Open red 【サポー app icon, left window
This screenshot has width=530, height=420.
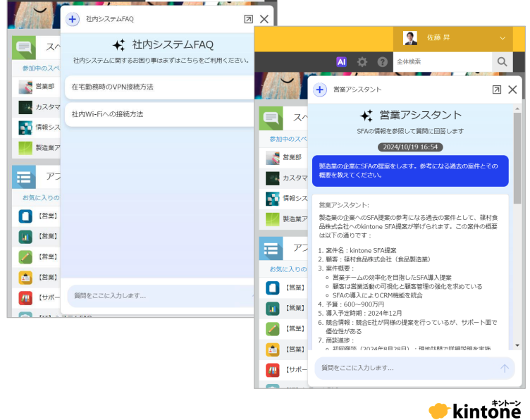pyautogui.click(x=25, y=298)
